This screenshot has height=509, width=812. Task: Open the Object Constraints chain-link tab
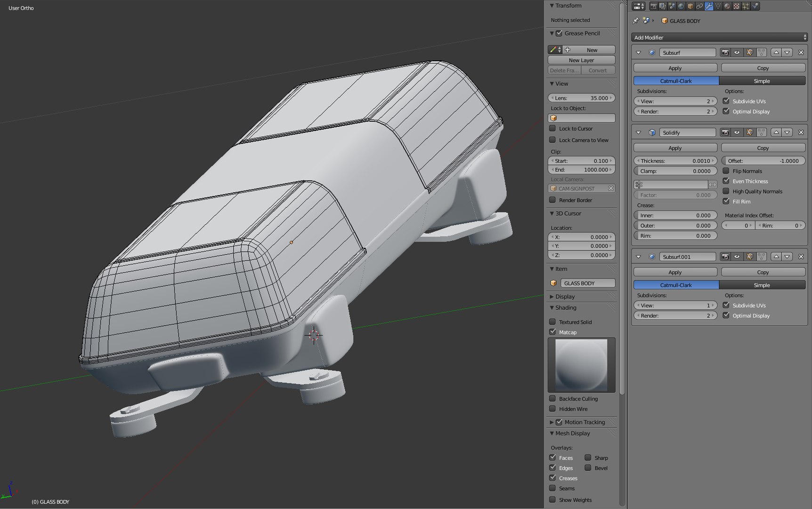(699, 6)
